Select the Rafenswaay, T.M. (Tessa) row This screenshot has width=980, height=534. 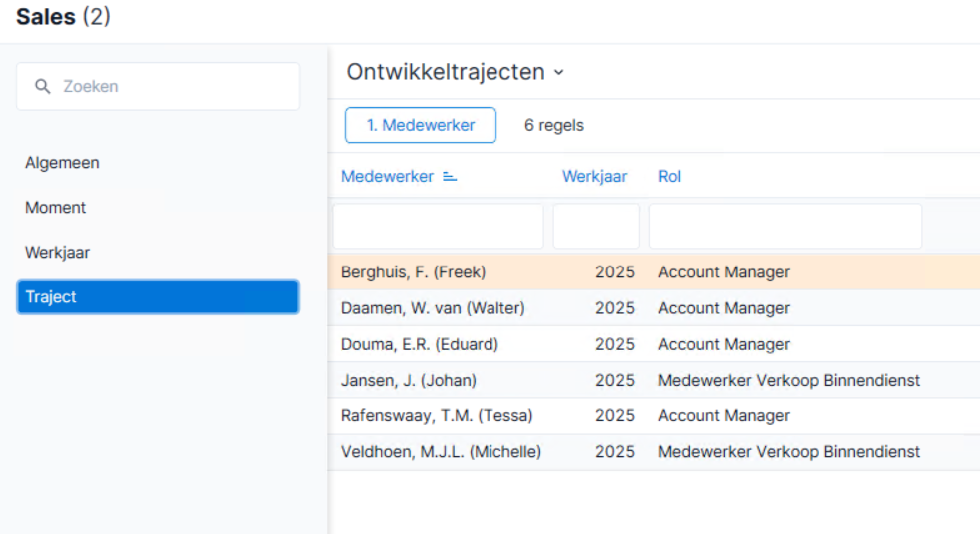click(x=653, y=416)
